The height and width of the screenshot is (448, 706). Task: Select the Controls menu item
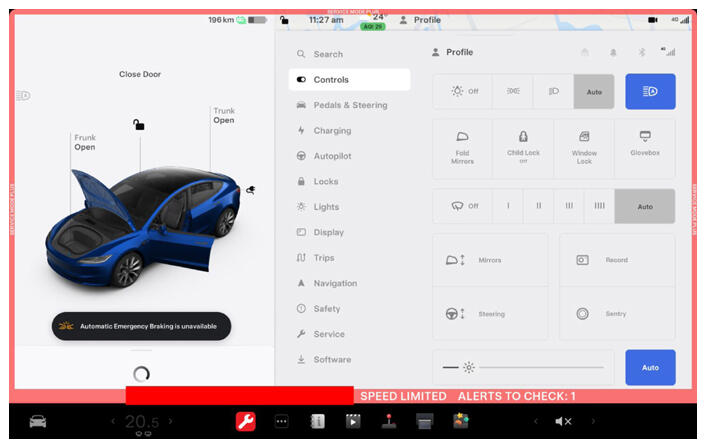(x=349, y=80)
